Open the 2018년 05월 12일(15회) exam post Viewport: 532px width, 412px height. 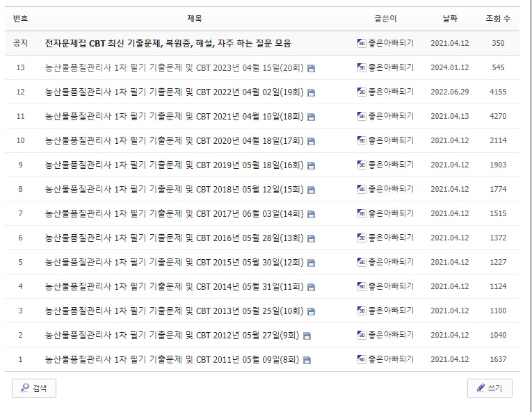click(174, 189)
